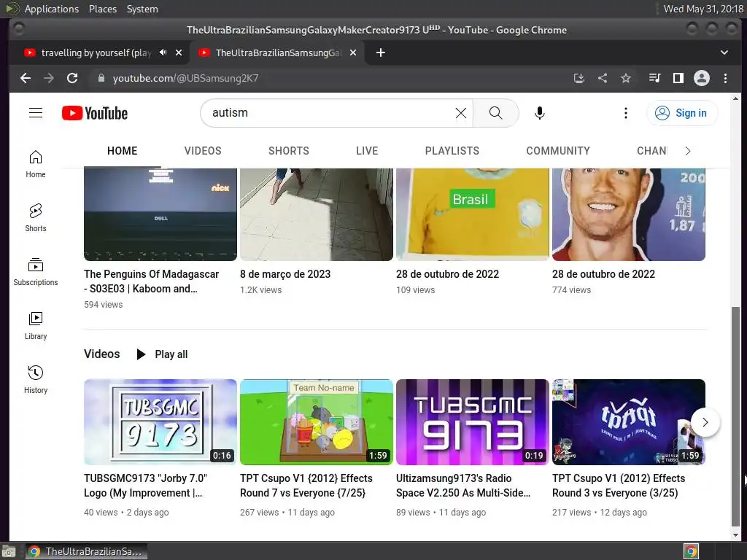Select the HOME channel tab
The width and height of the screenshot is (747, 560).
pos(122,151)
